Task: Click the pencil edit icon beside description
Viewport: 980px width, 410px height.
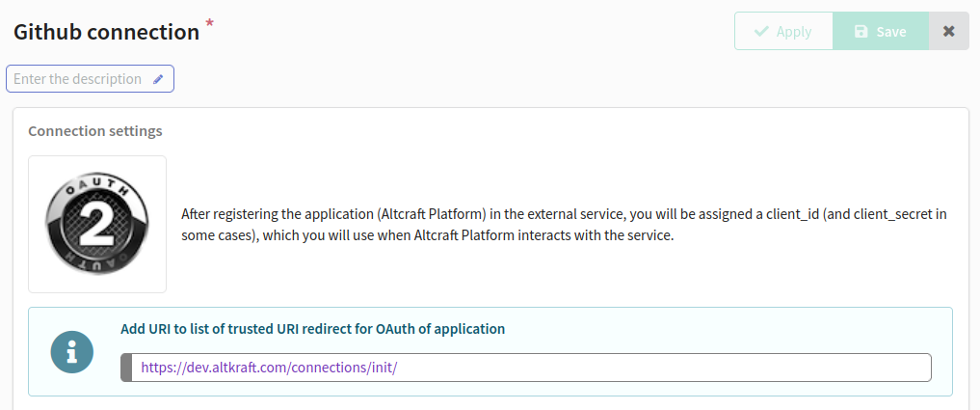Action: [x=158, y=79]
